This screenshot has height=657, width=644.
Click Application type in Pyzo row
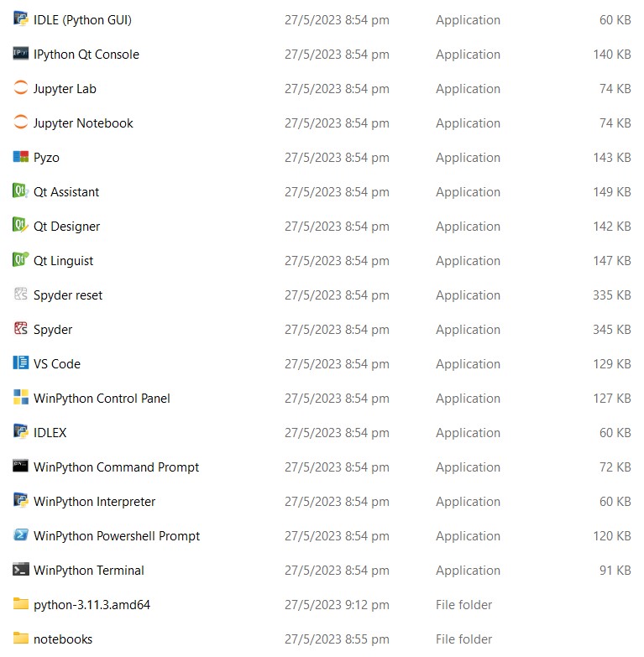click(x=468, y=158)
